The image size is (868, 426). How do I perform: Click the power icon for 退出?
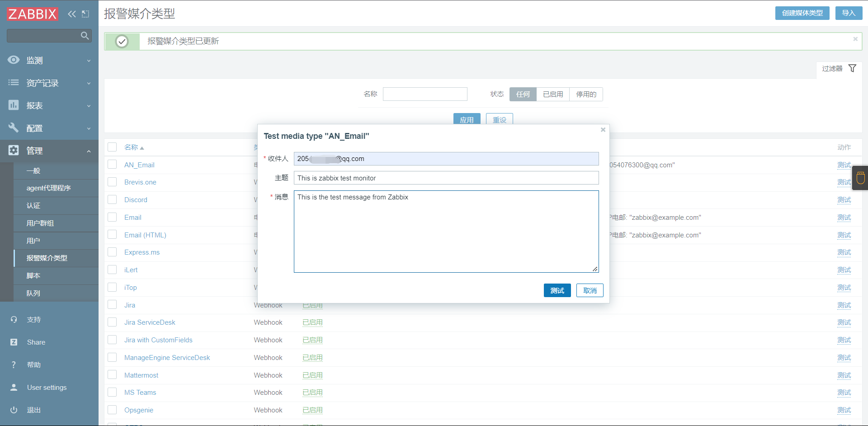pos(14,410)
